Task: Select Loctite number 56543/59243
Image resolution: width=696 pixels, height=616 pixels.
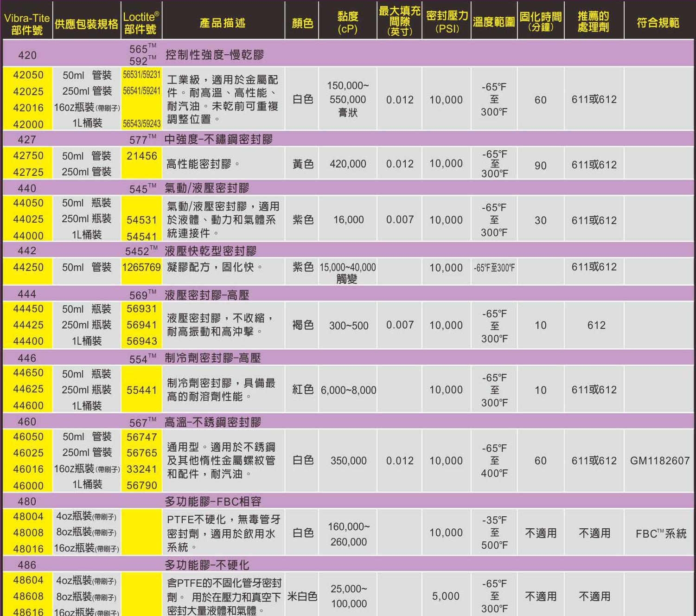Action: point(141,124)
